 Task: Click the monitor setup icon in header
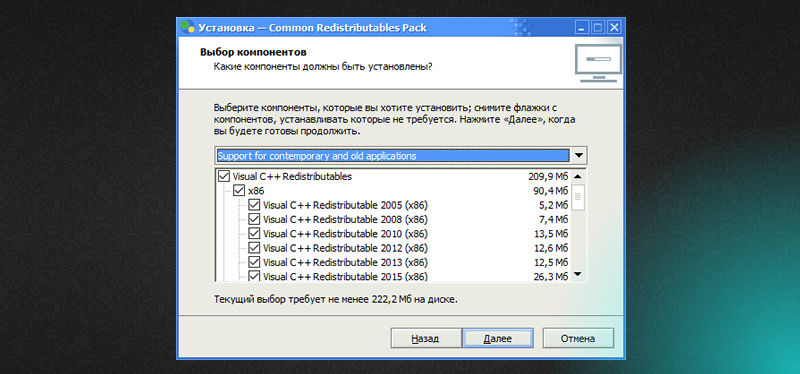[x=598, y=63]
